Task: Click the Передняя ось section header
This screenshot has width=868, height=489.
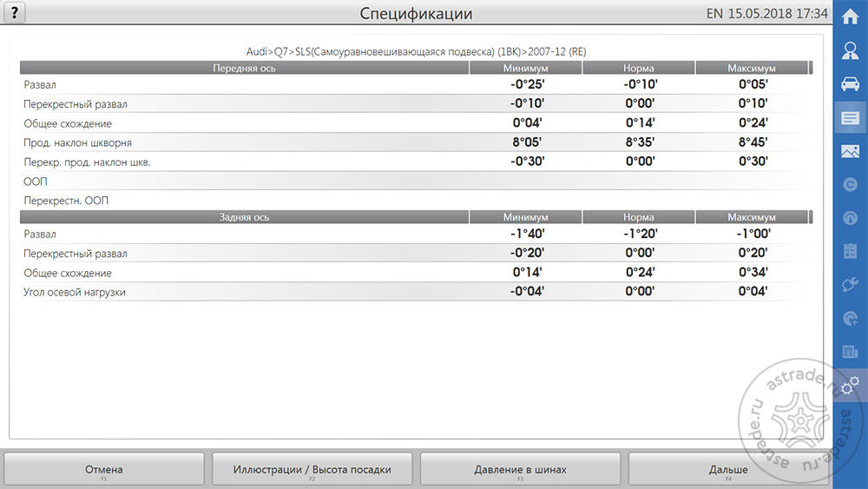Action: (244, 68)
